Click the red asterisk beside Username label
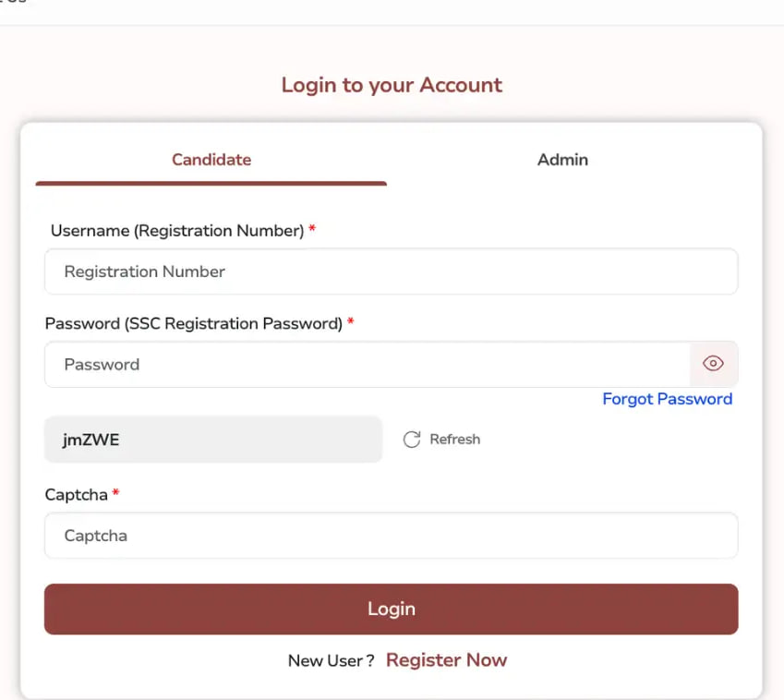 [x=312, y=230]
